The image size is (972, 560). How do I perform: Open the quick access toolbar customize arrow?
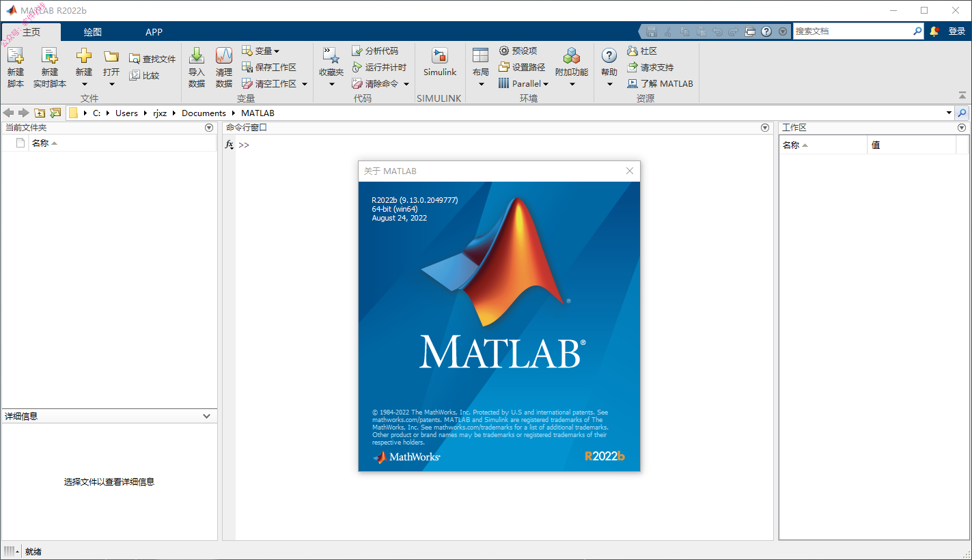click(783, 31)
